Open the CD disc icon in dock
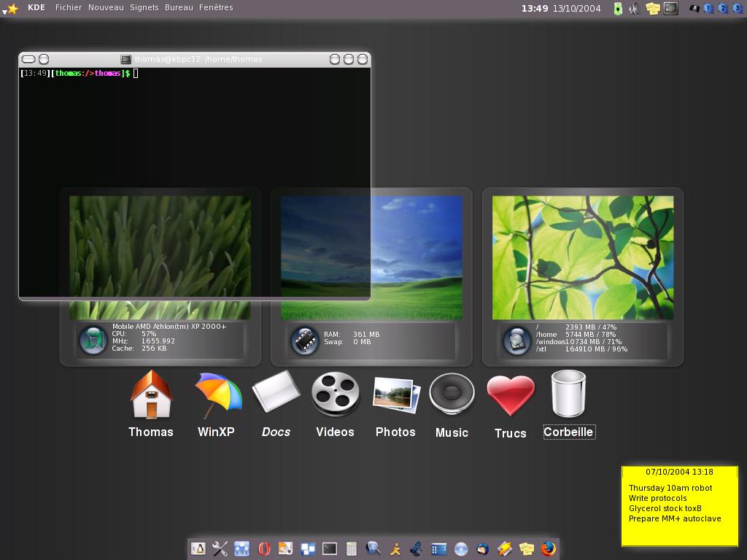 click(461, 549)
